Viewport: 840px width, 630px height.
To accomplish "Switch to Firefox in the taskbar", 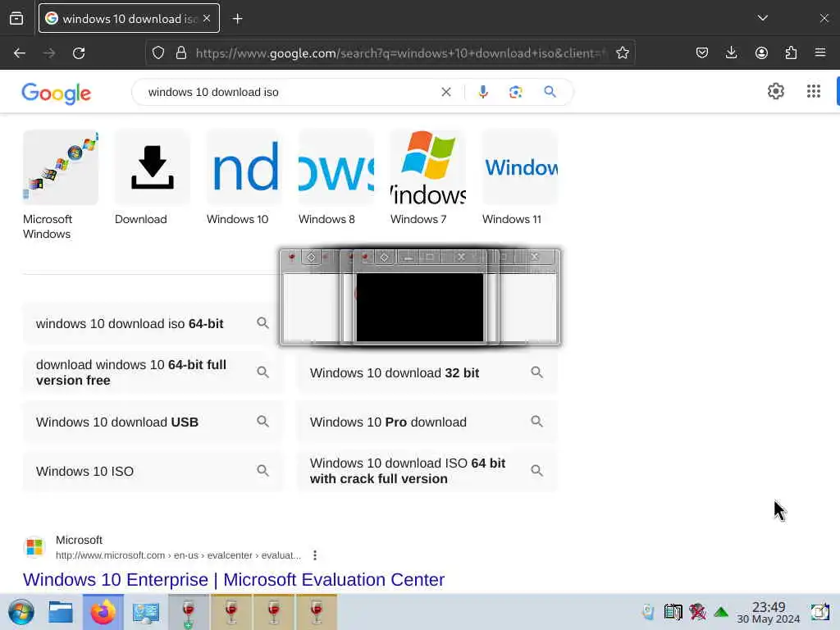I will [103, 612].
